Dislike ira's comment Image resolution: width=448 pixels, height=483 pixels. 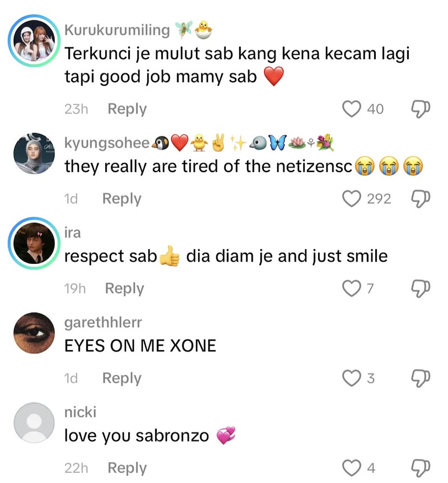point(421,289)
